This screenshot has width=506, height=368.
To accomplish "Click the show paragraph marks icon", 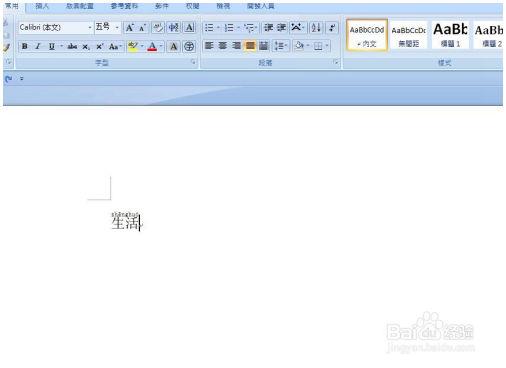I will point(332,27).
